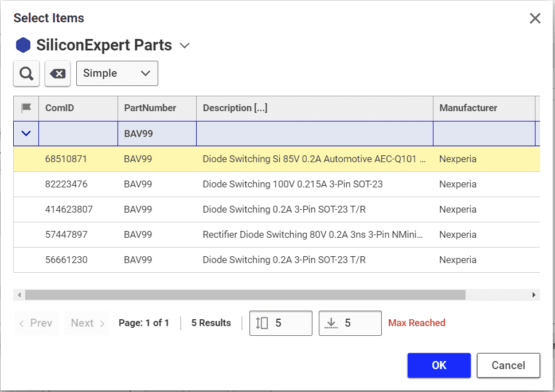Sort by the PartNumber column header
Viewport: 555px width, 392px height.
[157, 108]
